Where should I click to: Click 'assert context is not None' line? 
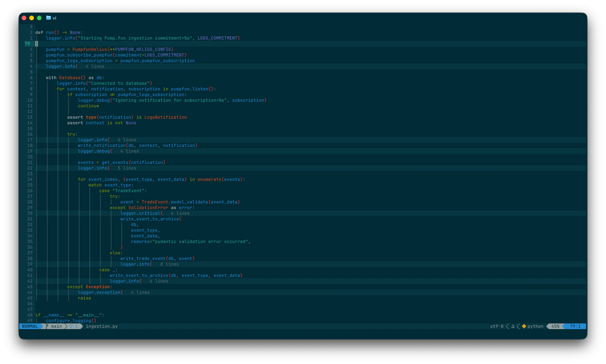[102, 123]
